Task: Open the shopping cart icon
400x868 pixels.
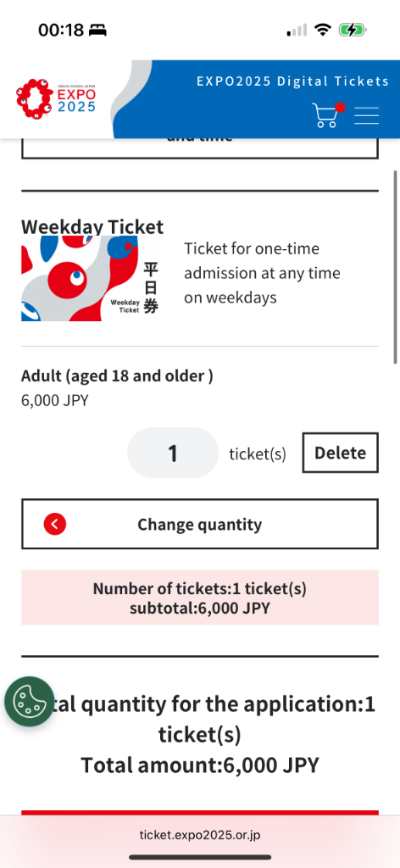Action: click(327, 114)
